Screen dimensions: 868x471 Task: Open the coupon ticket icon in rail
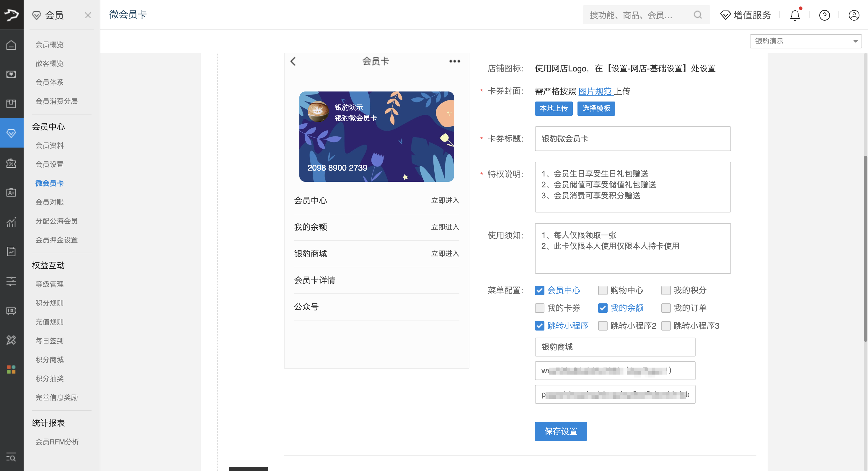[12, 311]
